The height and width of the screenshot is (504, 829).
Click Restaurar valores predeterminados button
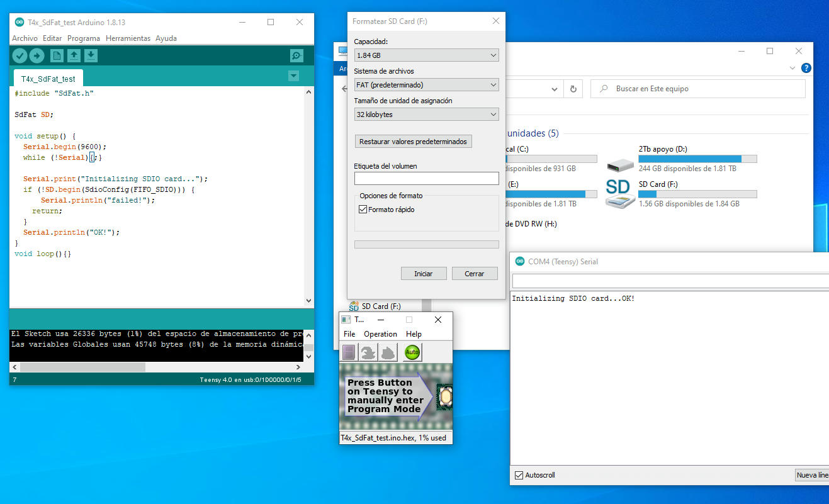click(x=413, y=142)
